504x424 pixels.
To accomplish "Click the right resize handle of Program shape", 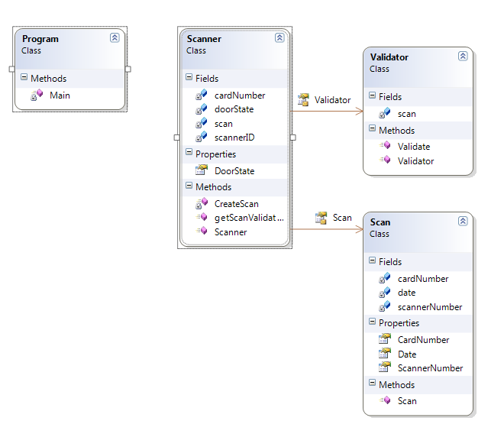I will [128, 69].
